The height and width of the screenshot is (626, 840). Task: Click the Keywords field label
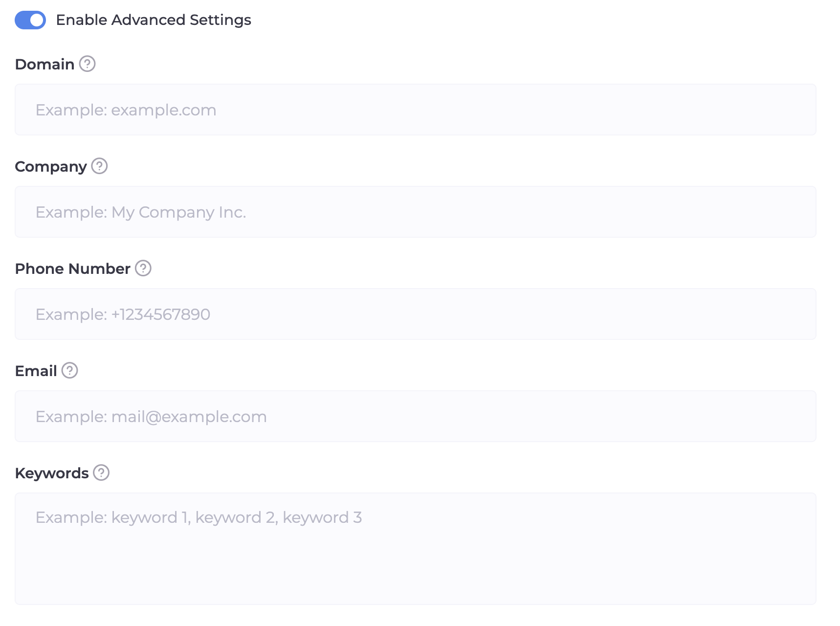(x=52, y=473)
